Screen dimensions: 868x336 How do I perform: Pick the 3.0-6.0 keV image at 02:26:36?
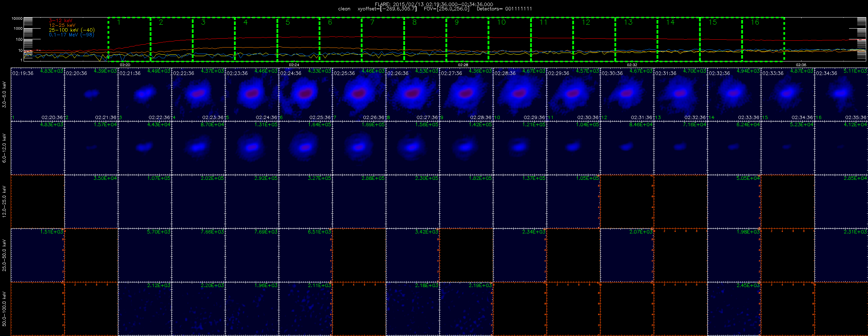(413, 94)
